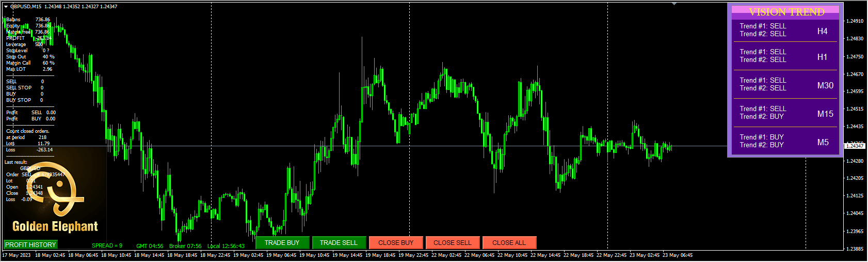Click the 'Loss -263.14' row
The height and width of the screenshot is (262, 868).
click(29, 150)
